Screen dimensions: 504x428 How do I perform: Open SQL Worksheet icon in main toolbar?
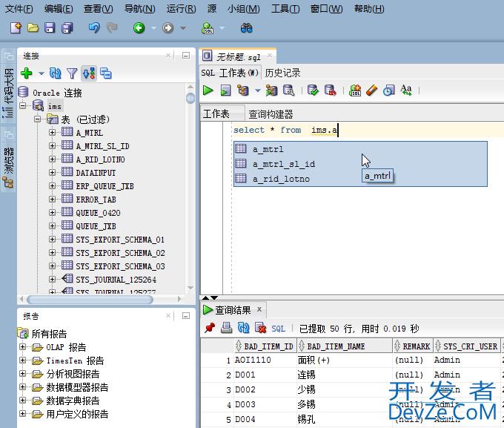click(x=208, y=28)
